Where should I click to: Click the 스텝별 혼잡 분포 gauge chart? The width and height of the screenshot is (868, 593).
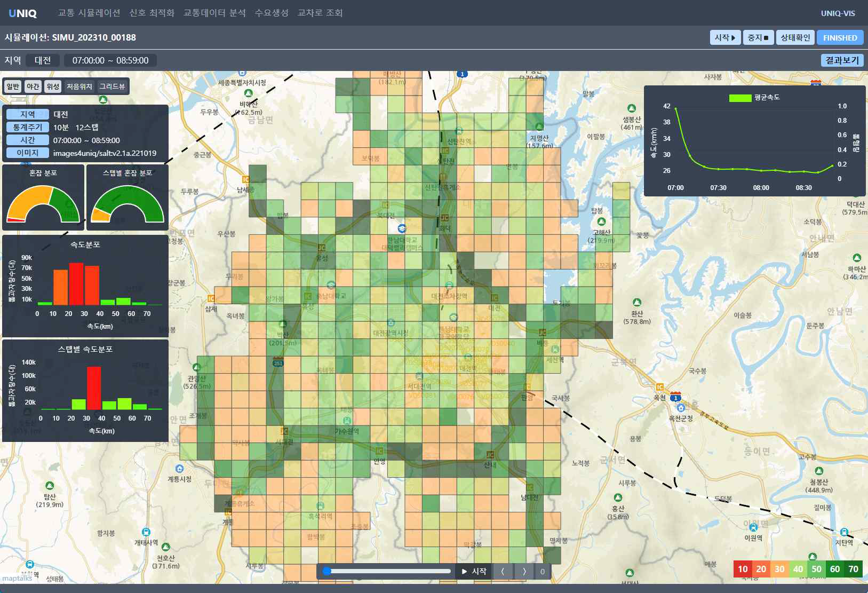[128, 203]
